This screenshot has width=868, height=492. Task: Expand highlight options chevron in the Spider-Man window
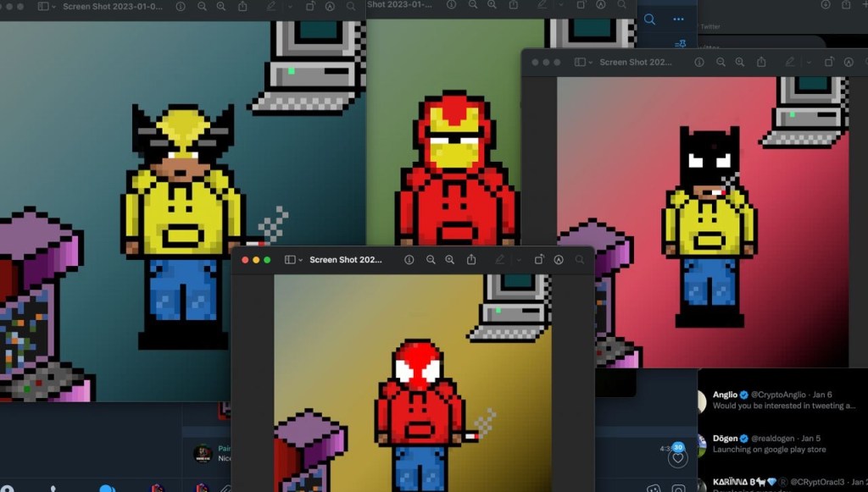coord(519,260)
